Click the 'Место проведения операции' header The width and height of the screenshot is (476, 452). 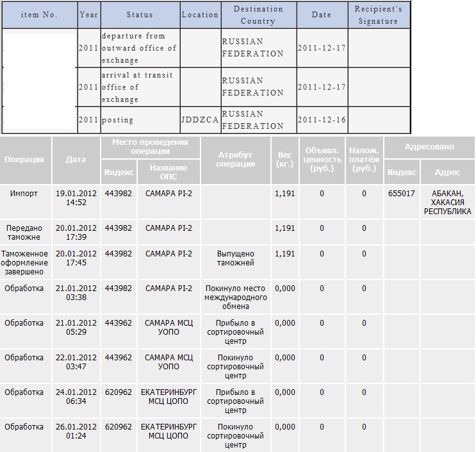tap(151, 147)
